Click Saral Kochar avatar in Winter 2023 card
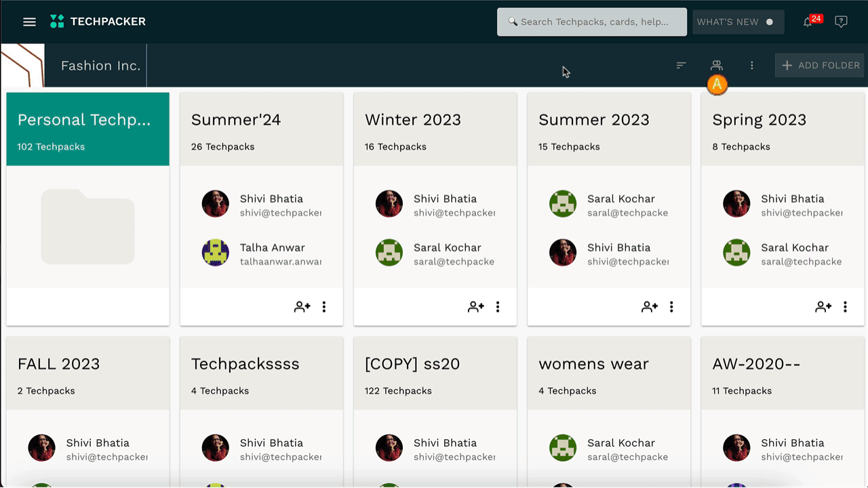868x488 pixels. click(x=389, y=252)
